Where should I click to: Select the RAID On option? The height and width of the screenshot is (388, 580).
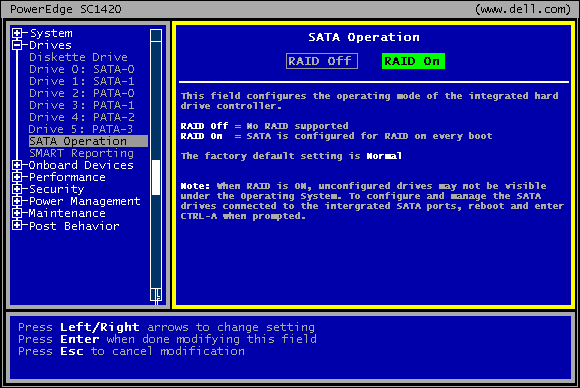click(413, 61)
